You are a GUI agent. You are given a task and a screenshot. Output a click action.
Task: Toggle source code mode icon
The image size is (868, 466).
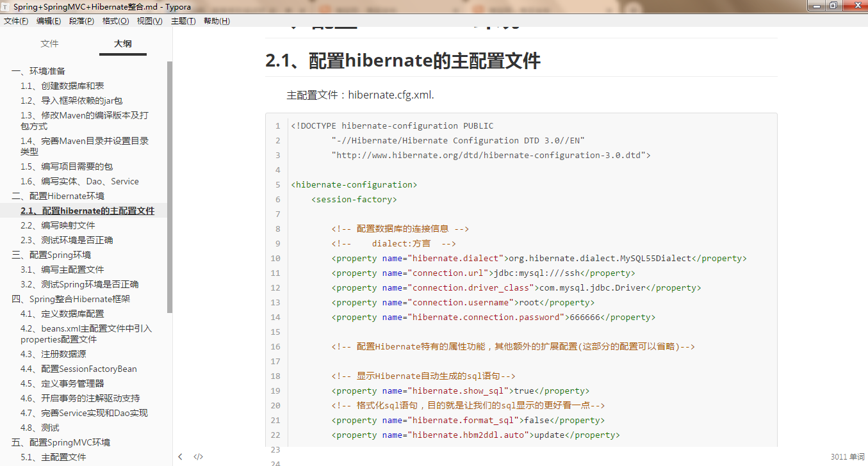[x=199, y=457]
